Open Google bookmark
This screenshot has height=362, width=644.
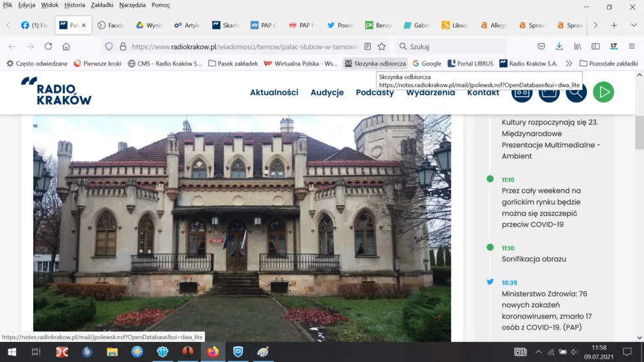point(427,63)
